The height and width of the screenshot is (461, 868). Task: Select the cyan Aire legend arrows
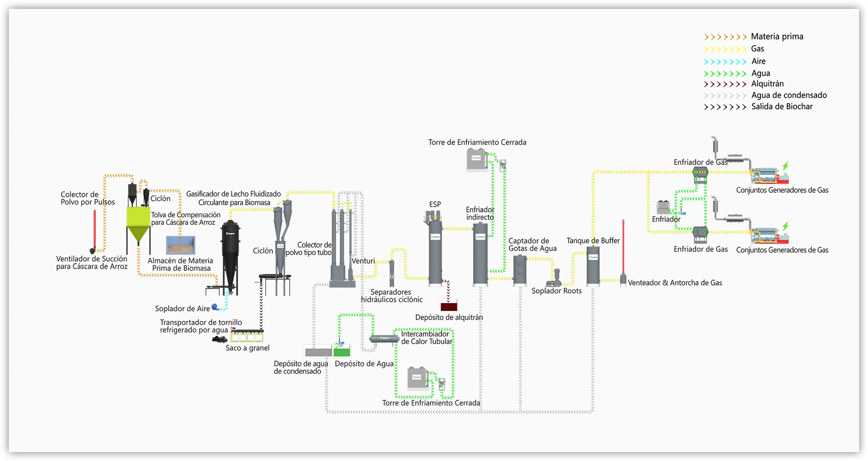725,62
